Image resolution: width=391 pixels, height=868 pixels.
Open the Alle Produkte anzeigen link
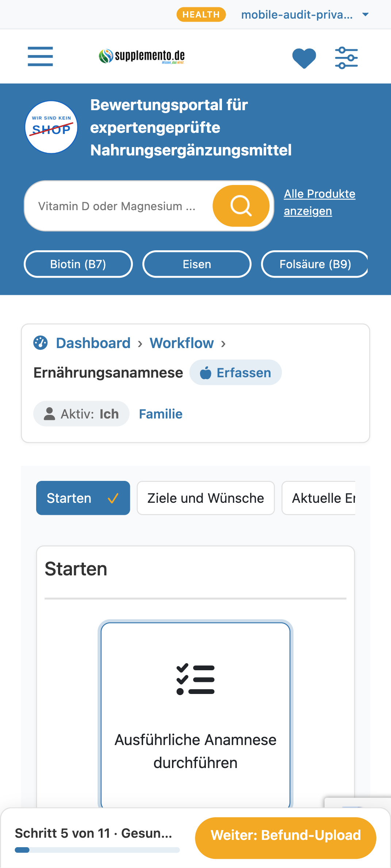point(319,202)
